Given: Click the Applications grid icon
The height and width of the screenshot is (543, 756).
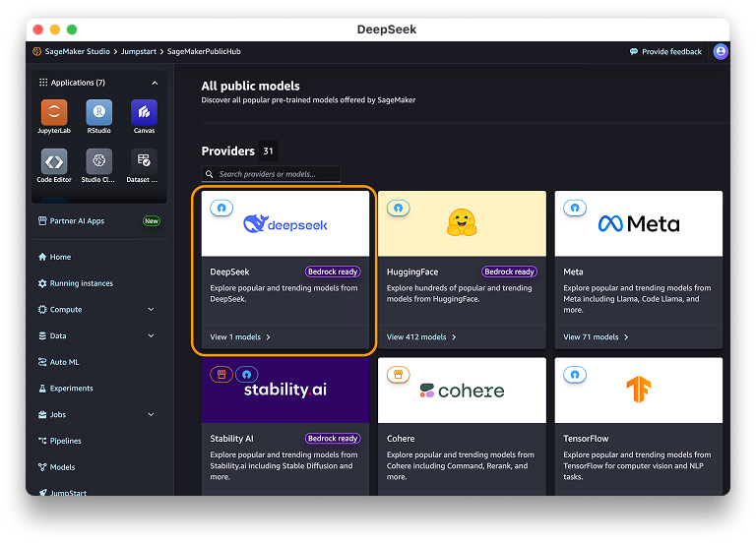Looking at the screenshot, I should tap(43, 83).
